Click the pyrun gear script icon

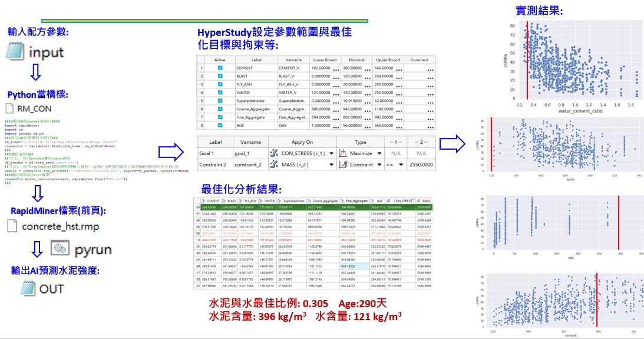(x=60, y=248)
